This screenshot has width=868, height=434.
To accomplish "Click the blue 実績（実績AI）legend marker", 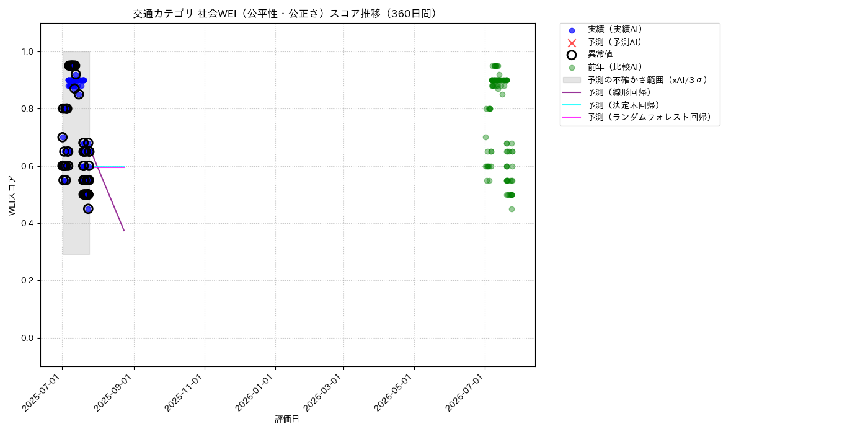I will [572, 30].
